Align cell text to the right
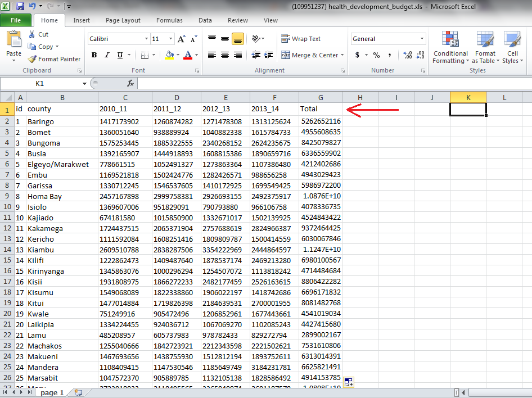The height and width of the screenshot is (398, 532). [x=238, y=55]
